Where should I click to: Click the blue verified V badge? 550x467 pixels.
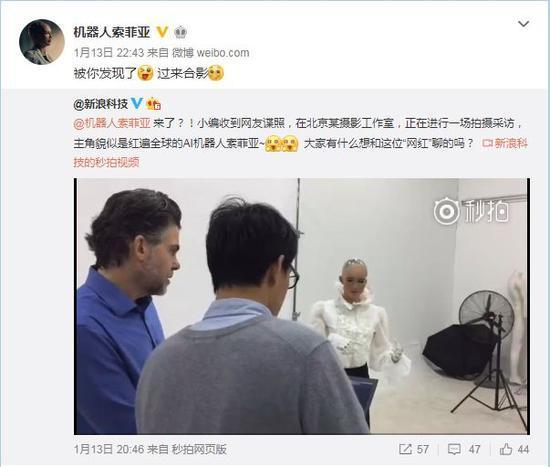click(x=137, y=104)
